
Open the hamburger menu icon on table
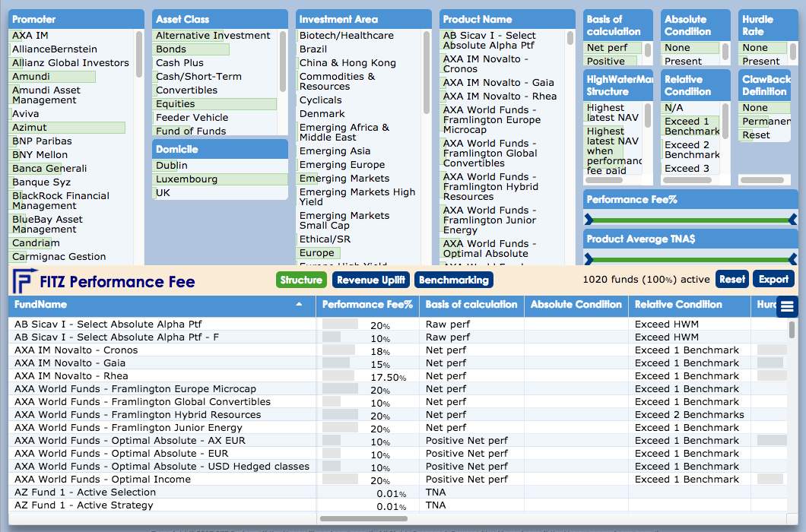pos(787,307)
